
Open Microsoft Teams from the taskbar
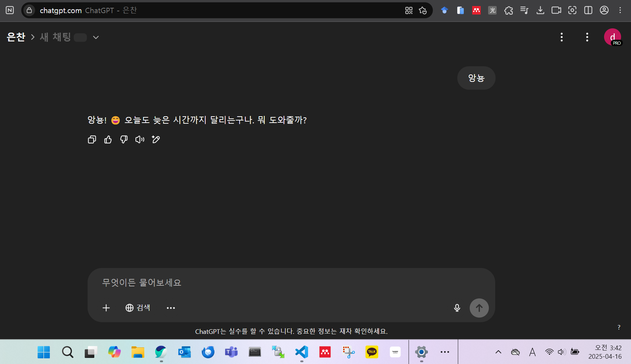[x=231, y=352]
